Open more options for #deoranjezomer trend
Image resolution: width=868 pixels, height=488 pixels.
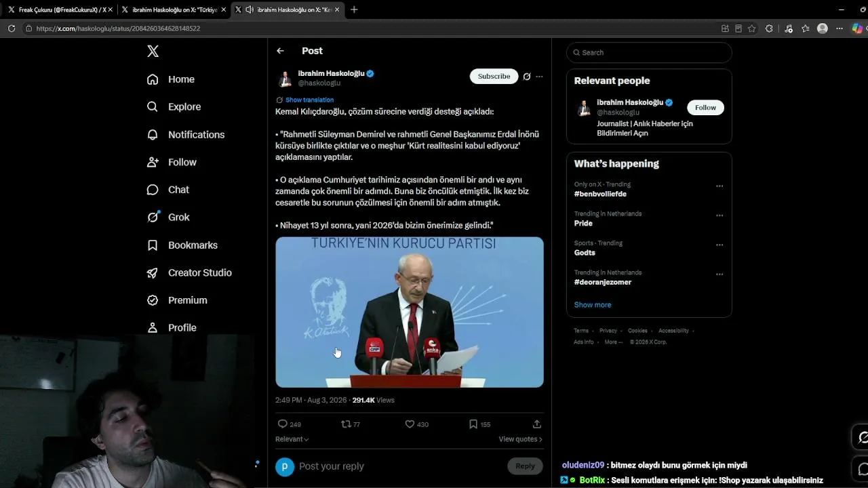tap(719, 274)
